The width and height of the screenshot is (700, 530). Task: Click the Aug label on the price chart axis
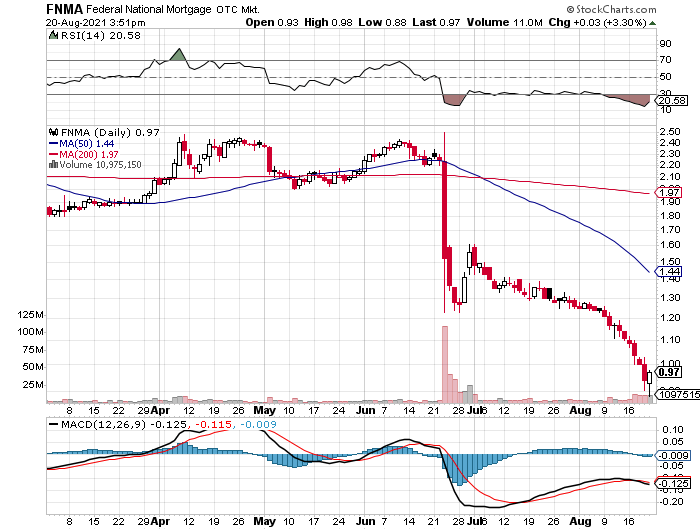pos(580,410)
